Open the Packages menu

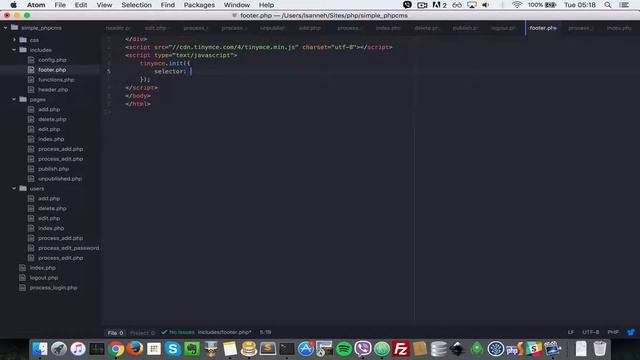coord(199,5)
